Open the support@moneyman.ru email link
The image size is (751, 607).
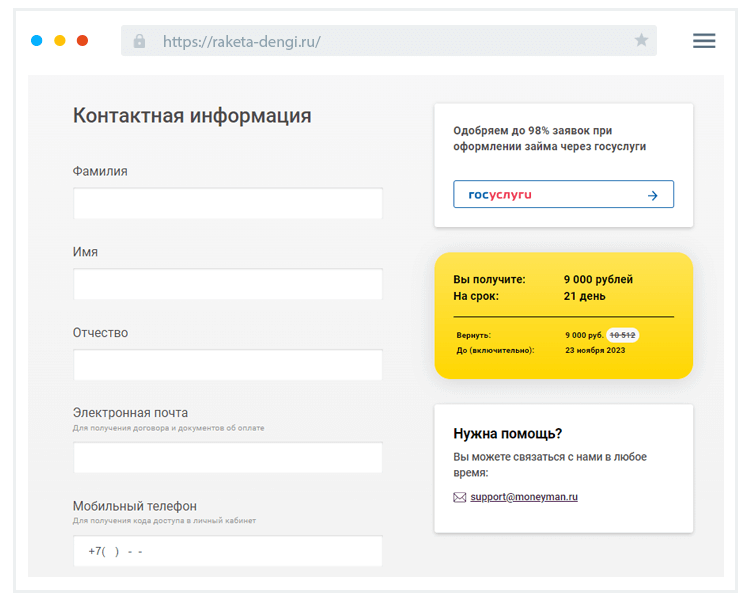[524, 497]
